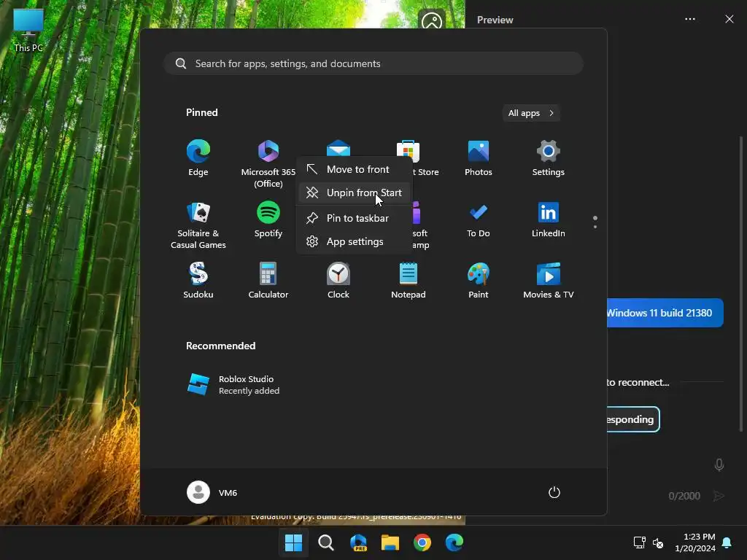Launch the Paint app
Screen dimensions: 747x560
479,281
